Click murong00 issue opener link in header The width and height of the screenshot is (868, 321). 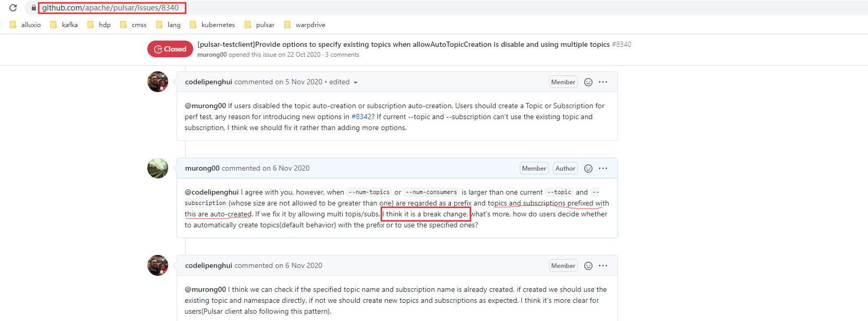(x=212, y=55)
